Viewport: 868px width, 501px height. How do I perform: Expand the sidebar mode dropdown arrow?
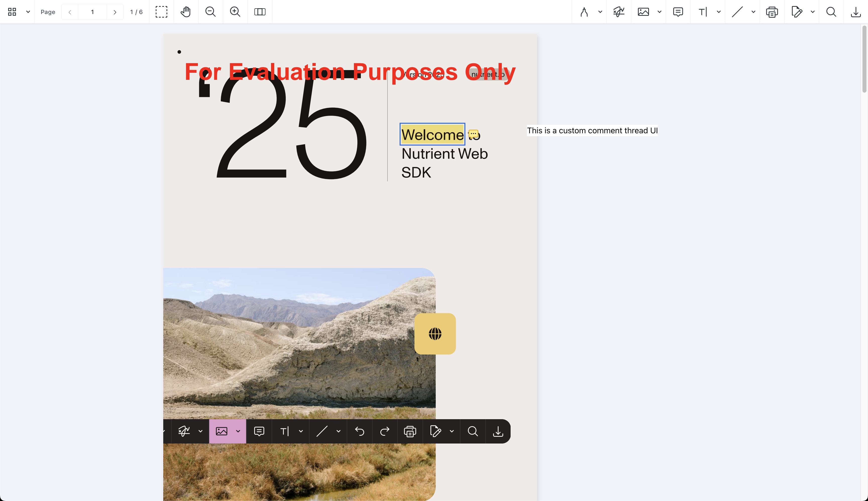(28, 12)
